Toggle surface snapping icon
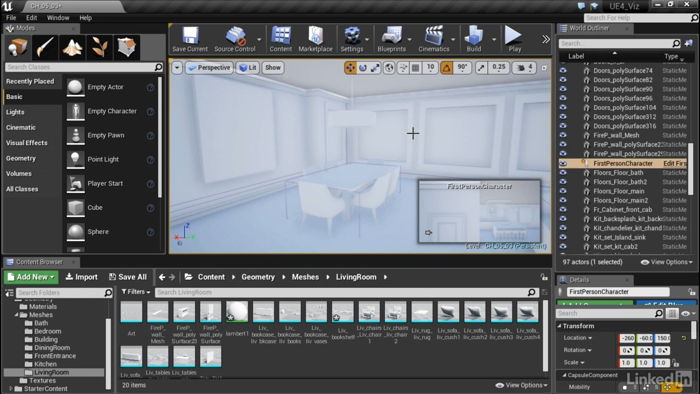This screenshot has width=700, height=394. click(403, 68)
